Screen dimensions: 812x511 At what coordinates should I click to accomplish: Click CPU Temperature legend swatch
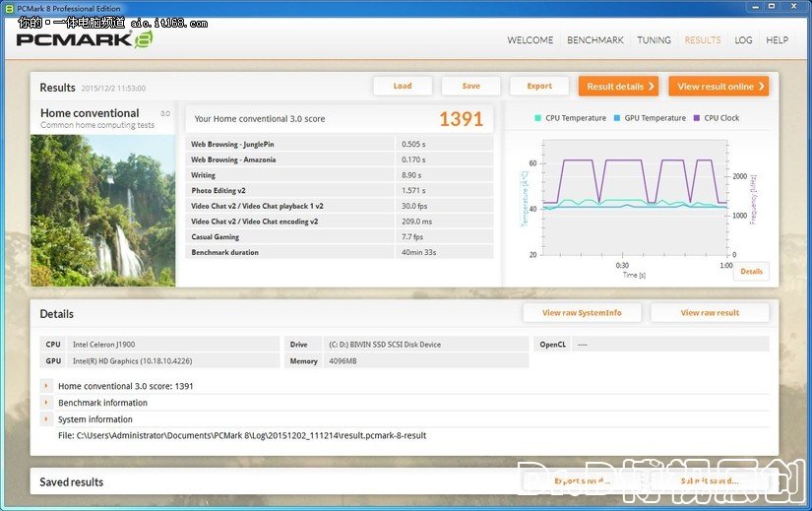coord(537,118)
